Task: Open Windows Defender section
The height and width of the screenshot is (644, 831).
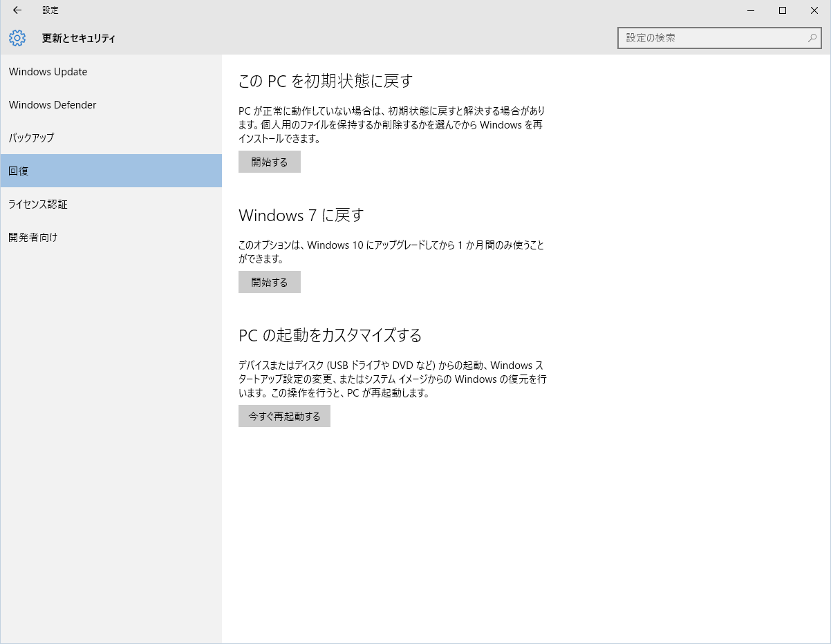Action: 111,105
